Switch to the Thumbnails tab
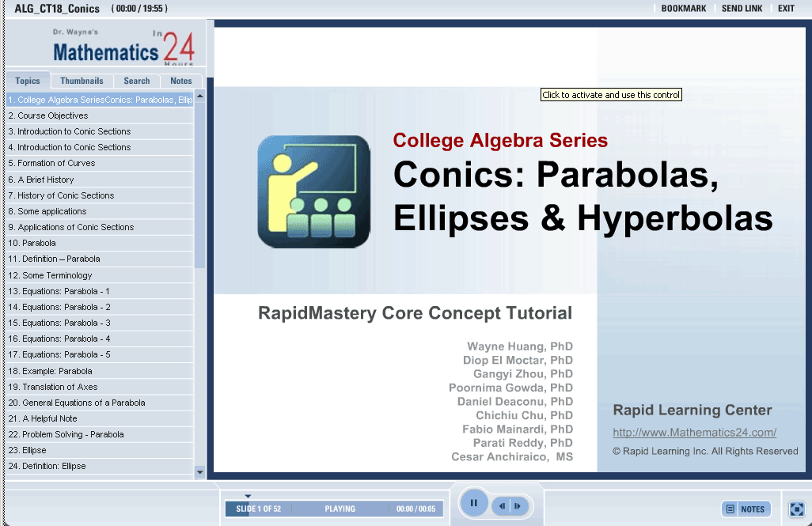This screenshot has width=812, height=526. pyautogui.click(x=82, y=81)
